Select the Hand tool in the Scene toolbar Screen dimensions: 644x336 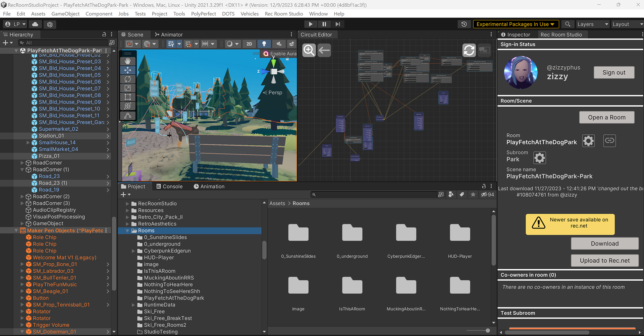(x=127, y=61)
